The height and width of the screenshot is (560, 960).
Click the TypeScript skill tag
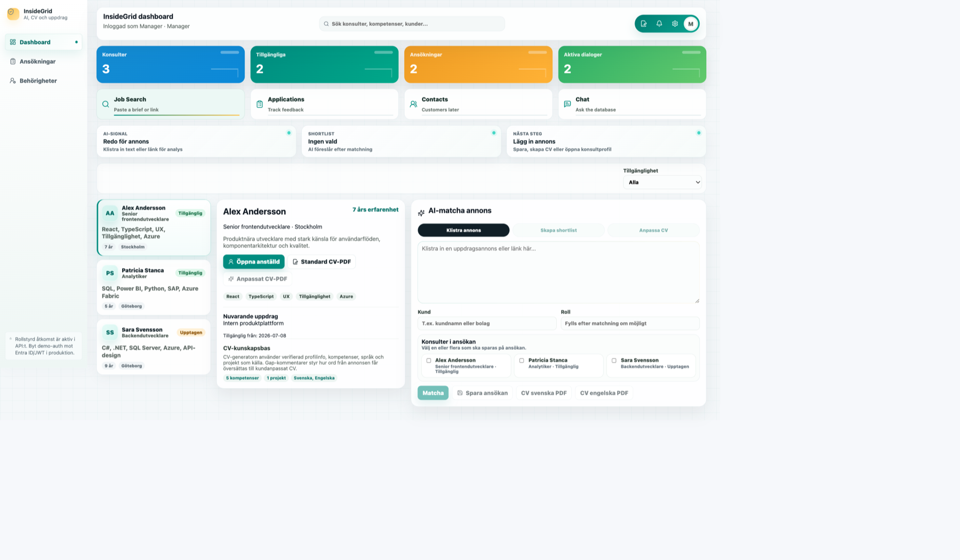261,297
